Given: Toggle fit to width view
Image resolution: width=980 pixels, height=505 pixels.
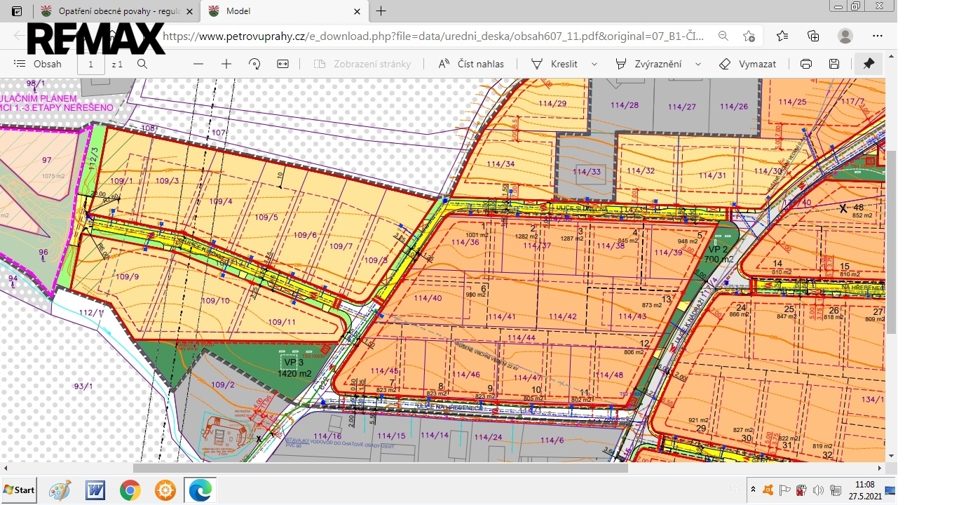Looking at the screenshot, I should (x=283, y=64).
